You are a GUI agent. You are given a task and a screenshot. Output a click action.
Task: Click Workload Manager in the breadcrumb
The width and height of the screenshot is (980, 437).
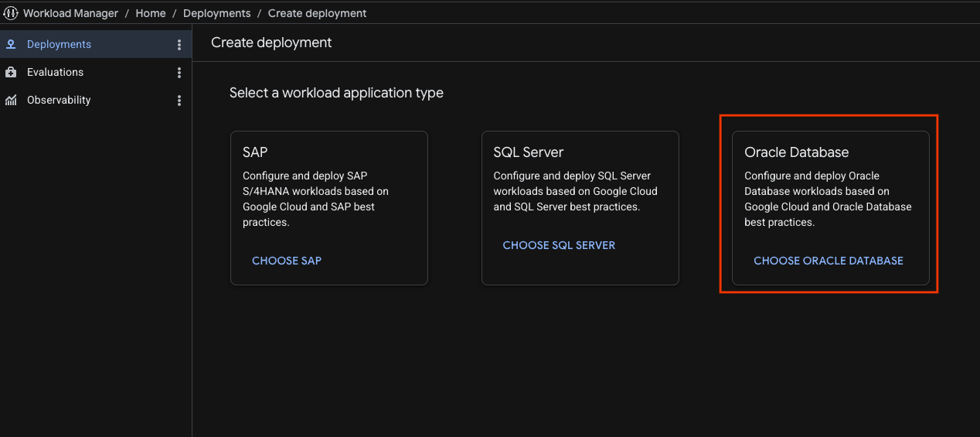click(x=70, y=13)
